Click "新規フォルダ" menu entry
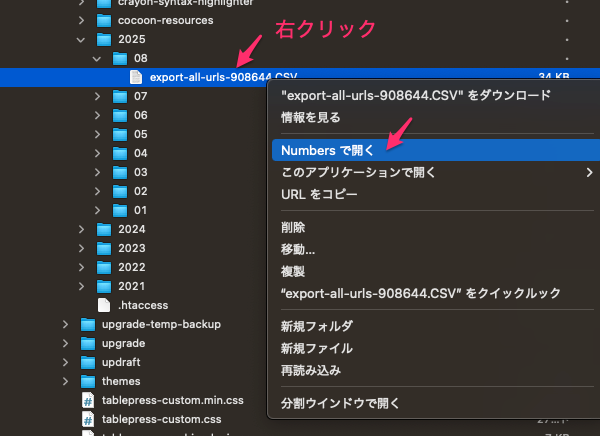600x436 pixels. click(317, 326)
